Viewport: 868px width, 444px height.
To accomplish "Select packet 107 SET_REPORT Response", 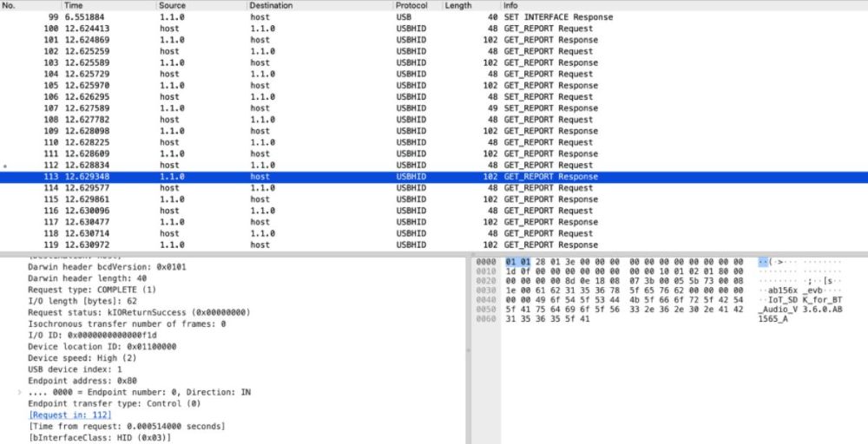I will click(x=434, y=108).
